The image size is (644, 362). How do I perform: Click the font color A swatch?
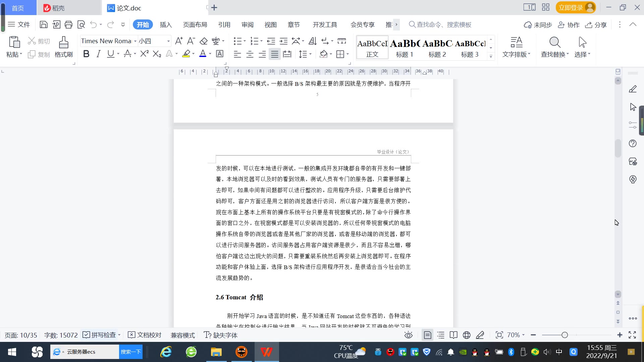tap(203, 54)
